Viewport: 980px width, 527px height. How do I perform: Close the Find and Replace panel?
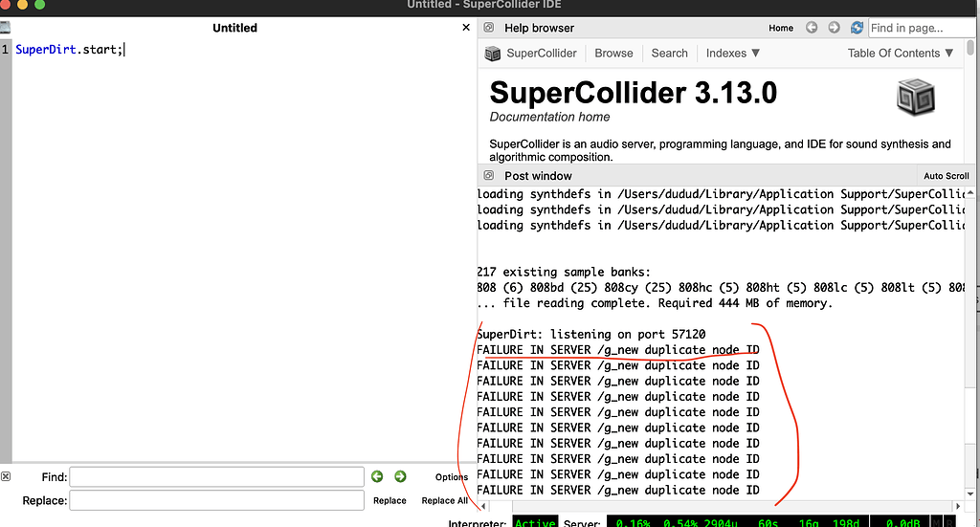pos(6,476)
